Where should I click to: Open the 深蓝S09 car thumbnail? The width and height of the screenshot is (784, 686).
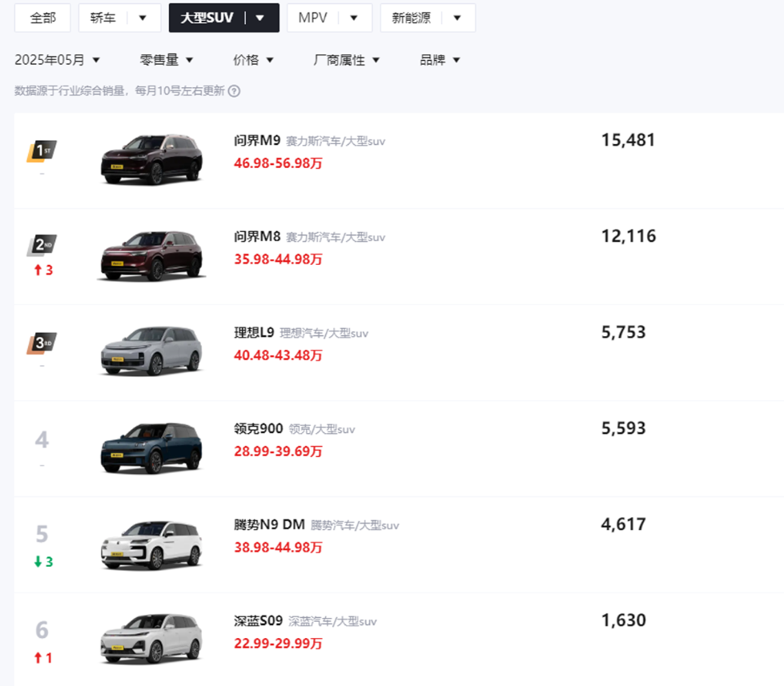tap(152, 640)
